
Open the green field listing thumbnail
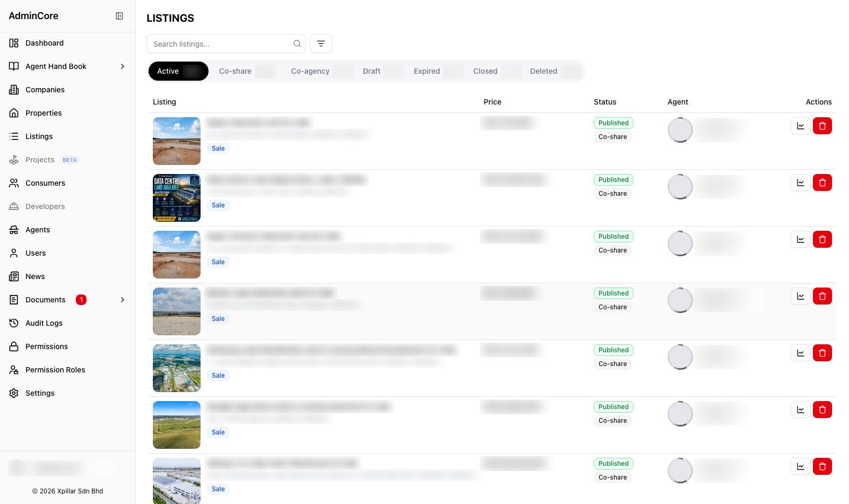click(x=177, y=425)
